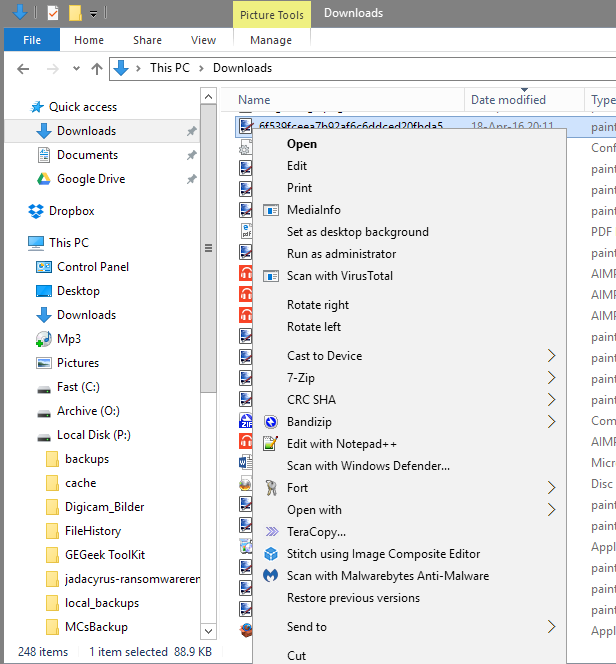Image resolution: width=616 pixels, height=664 pixels.
Task: Click This PC in the address bar
Action: coord(170,68)
